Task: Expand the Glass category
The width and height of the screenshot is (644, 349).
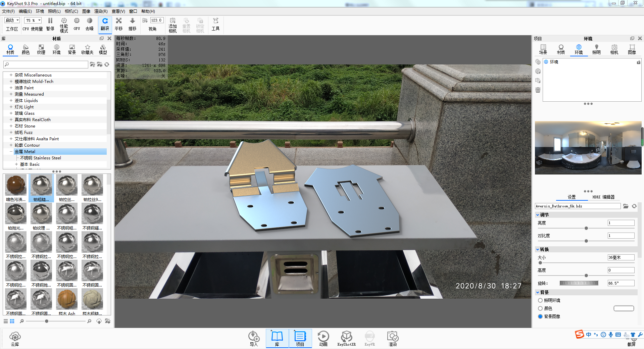Action: click(x=11, y=113)
